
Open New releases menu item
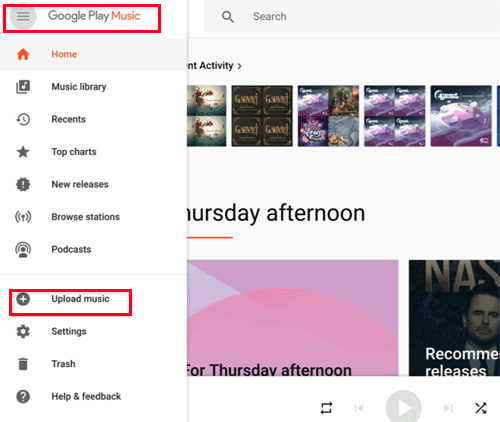pyautogui.click(x=80, y=184)
